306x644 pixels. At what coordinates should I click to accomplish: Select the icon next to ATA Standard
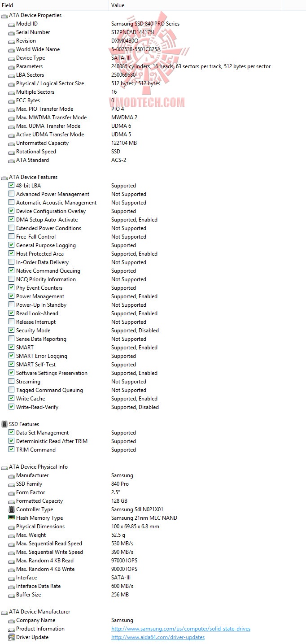pyautogui.click(x=12, y=160)
